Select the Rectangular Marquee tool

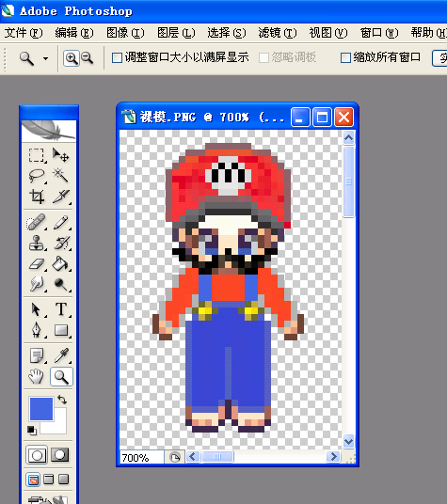click(x=37, y=155)
